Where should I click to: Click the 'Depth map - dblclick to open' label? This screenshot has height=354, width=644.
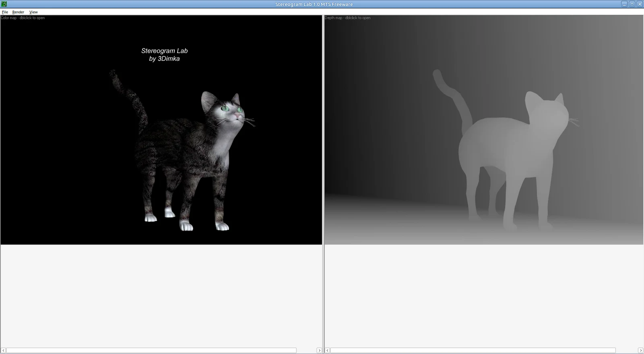(348, 18)
